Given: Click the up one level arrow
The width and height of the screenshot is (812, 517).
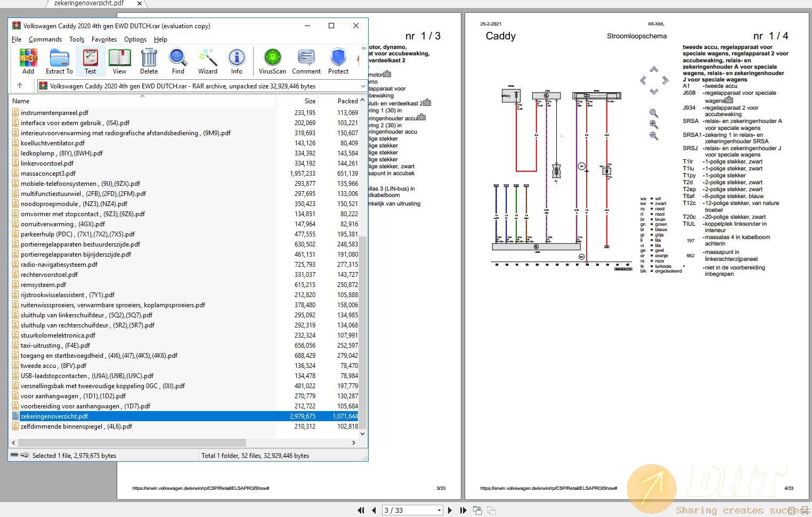Looking at the screenshot, I should tap(20, 86).
